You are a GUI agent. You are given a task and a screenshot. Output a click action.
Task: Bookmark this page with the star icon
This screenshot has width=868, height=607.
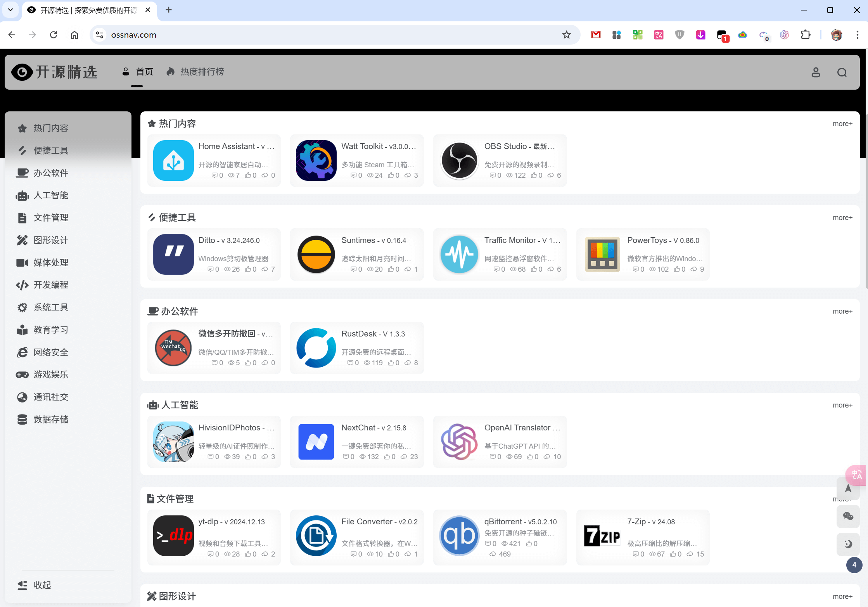[566, 35]
